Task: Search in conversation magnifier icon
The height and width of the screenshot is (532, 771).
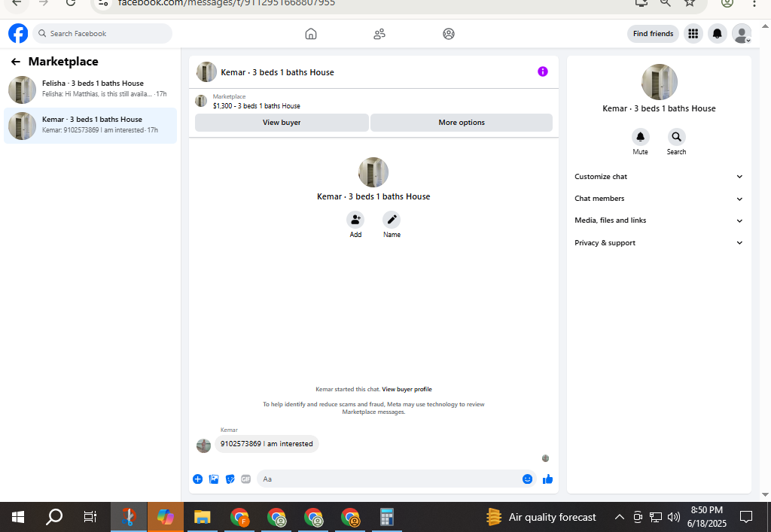Action: (677, 136)
